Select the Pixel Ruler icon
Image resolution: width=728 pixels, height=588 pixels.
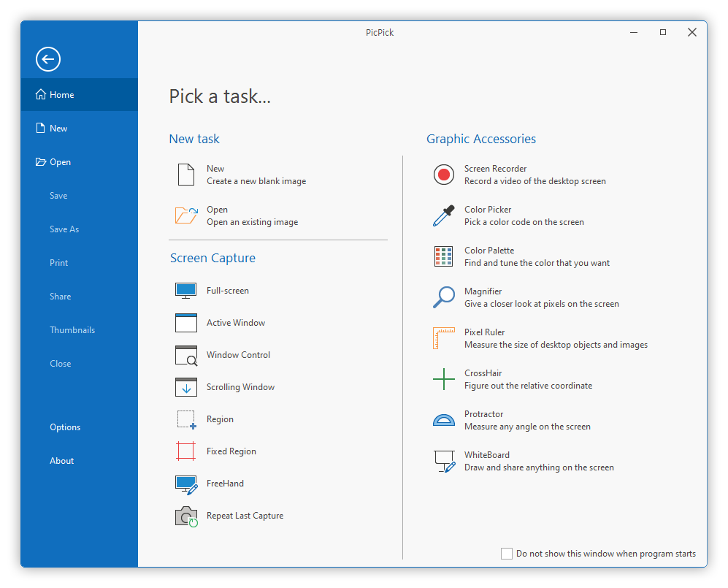coord(443,338)
